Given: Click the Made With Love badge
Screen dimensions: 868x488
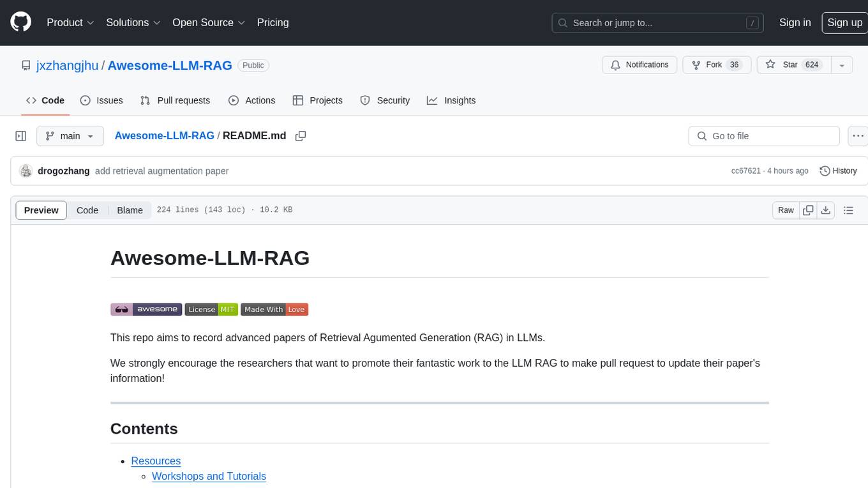Looking at the screenshot, I should pyautogui.click(x=274, y=309).
